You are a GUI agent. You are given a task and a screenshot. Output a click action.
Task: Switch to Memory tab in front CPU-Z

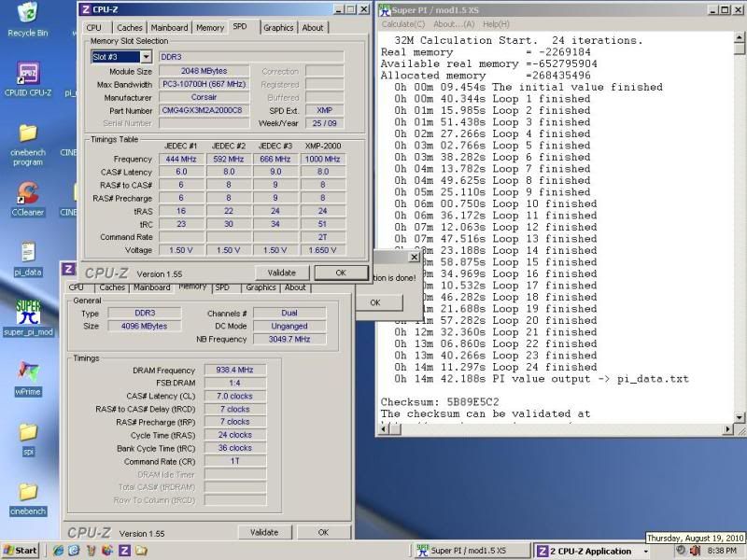tap(209, 28)
